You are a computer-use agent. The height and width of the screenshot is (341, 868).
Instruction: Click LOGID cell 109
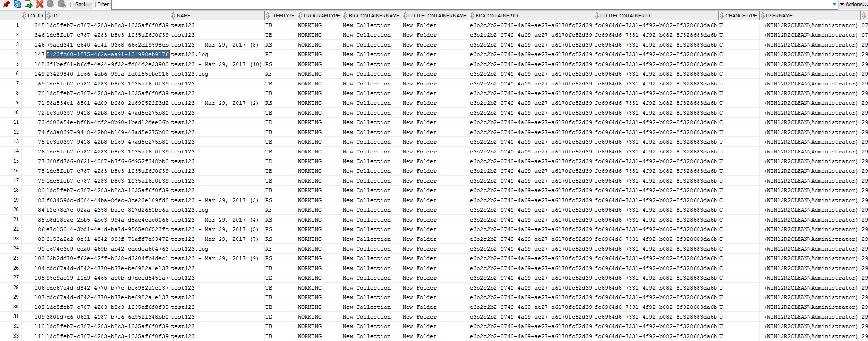pyautogui.click(x=33, y=317)
